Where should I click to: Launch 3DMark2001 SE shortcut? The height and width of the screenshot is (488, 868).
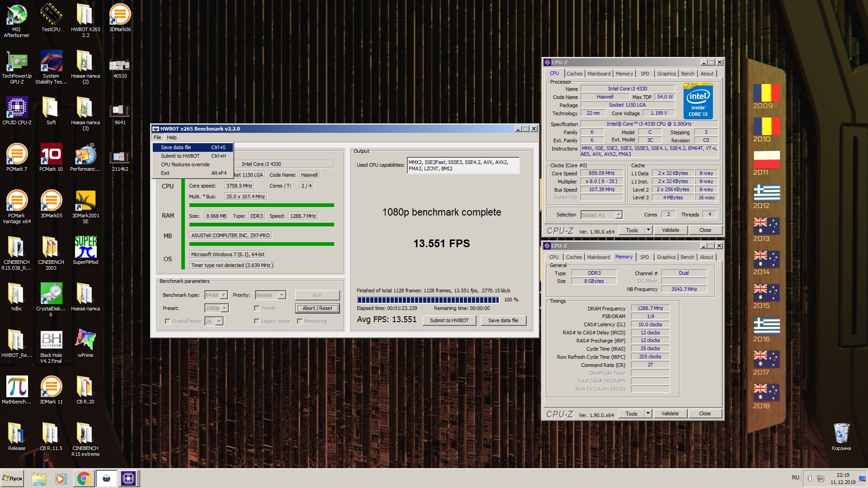[x=85, y=206]
